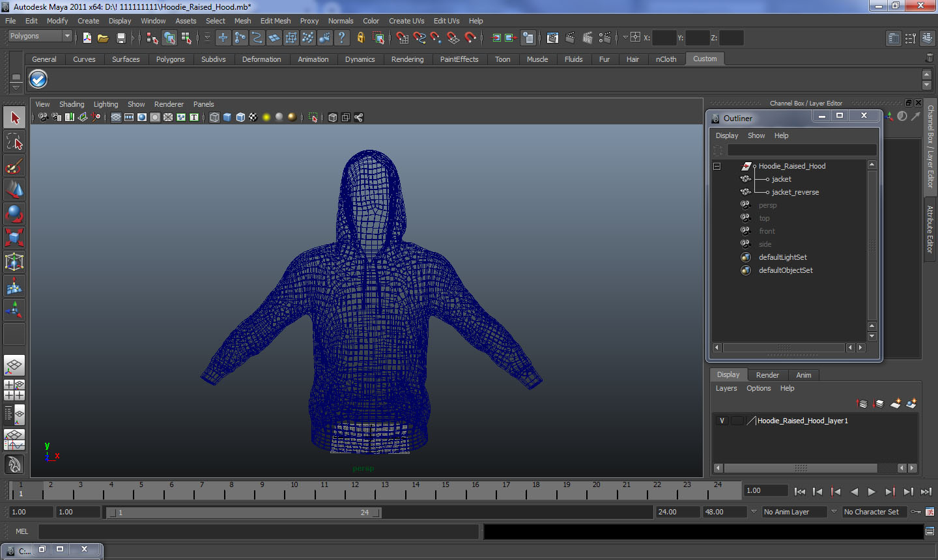Choose the Paint Selection tool
The width and height of the screenshot is (938, 560).
click(14, 166)
